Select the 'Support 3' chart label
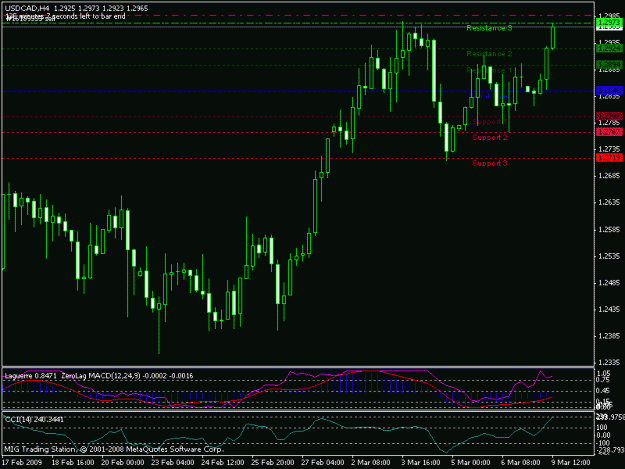This screenshot has width=625, height=469. click(489, 163)
